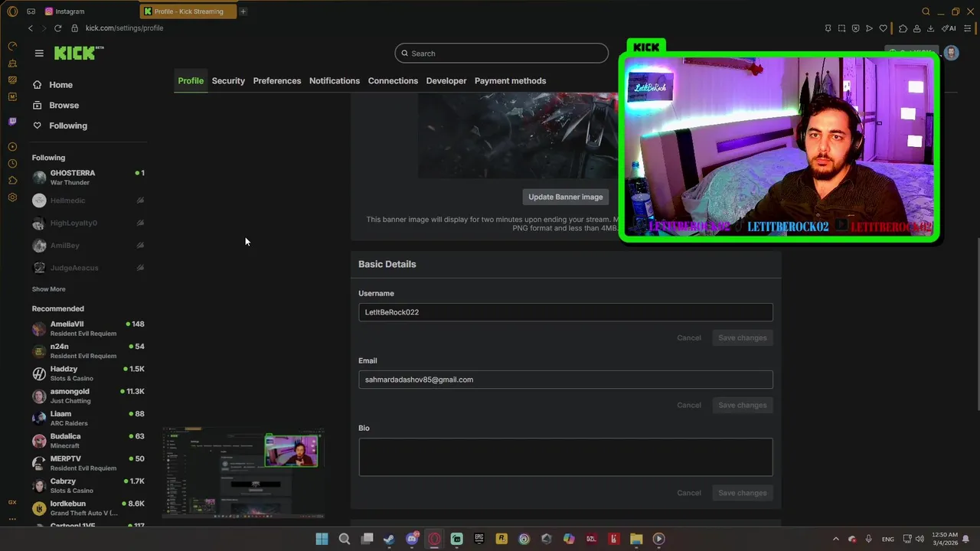Click the Opera GX menu logo

click(12, 11)
